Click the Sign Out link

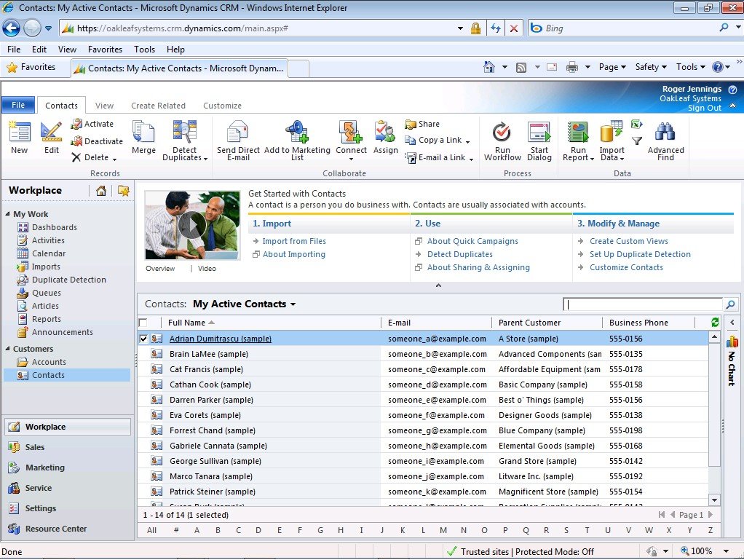704,108
